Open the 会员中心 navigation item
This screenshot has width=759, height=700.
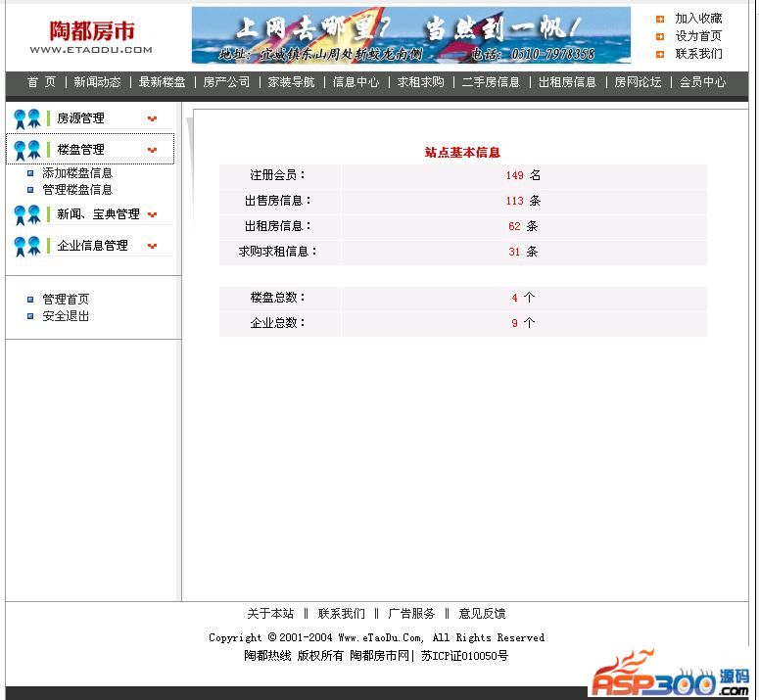coord(702,82)
